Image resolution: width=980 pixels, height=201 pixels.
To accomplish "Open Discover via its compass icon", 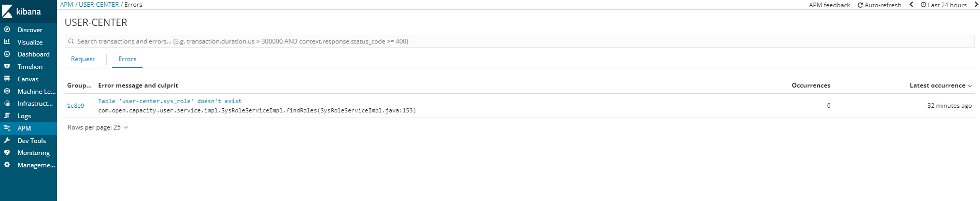I will point(7,30).
